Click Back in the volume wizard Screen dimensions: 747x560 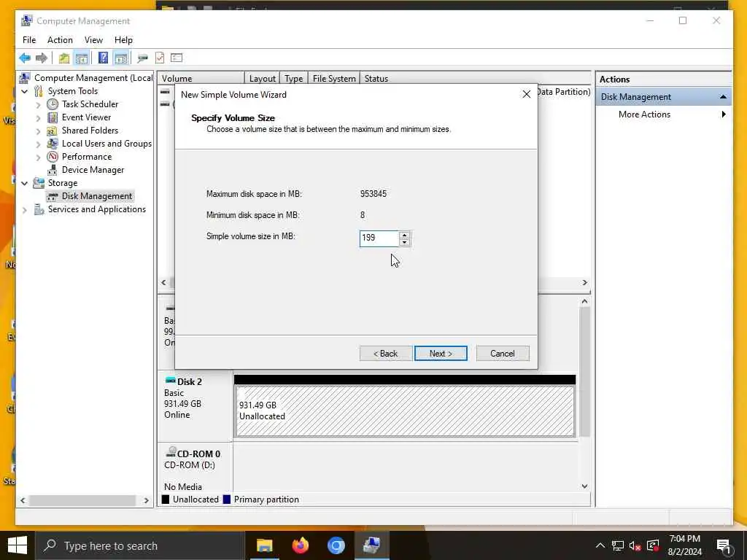click(x=385, y=354)
